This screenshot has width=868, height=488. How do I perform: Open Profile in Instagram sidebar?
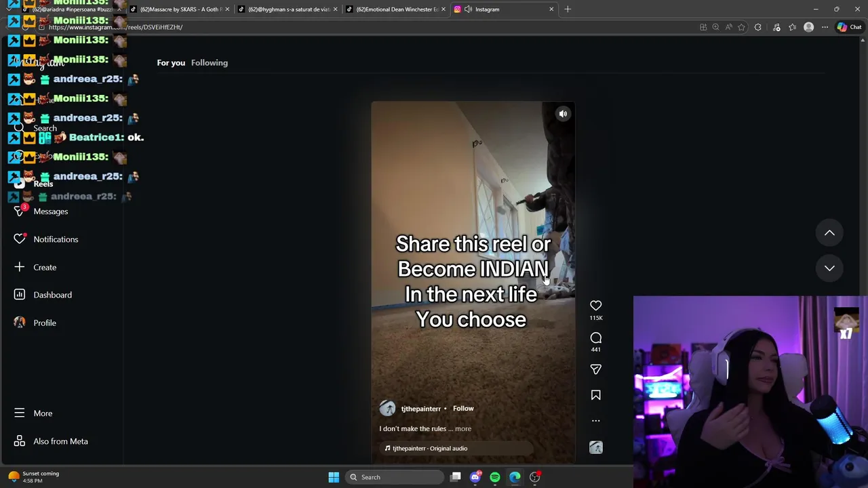[x=45, y=323]
